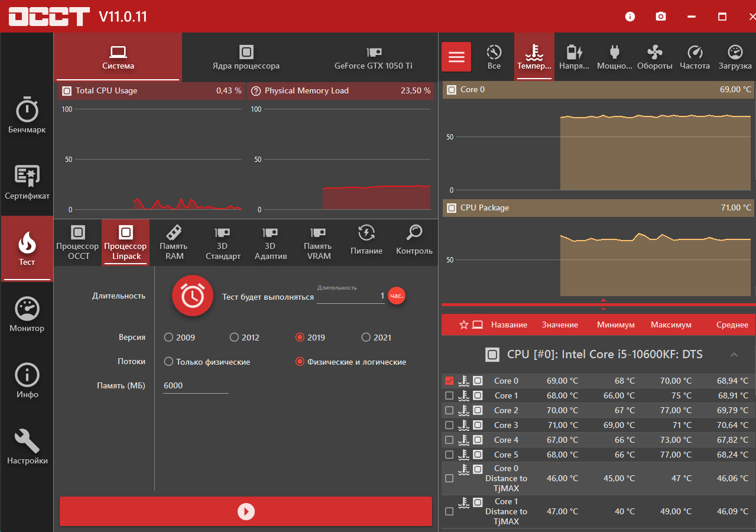Check the Core 1 graph checkbox
The width and height of the screenshot is (756, 532).
449,395
